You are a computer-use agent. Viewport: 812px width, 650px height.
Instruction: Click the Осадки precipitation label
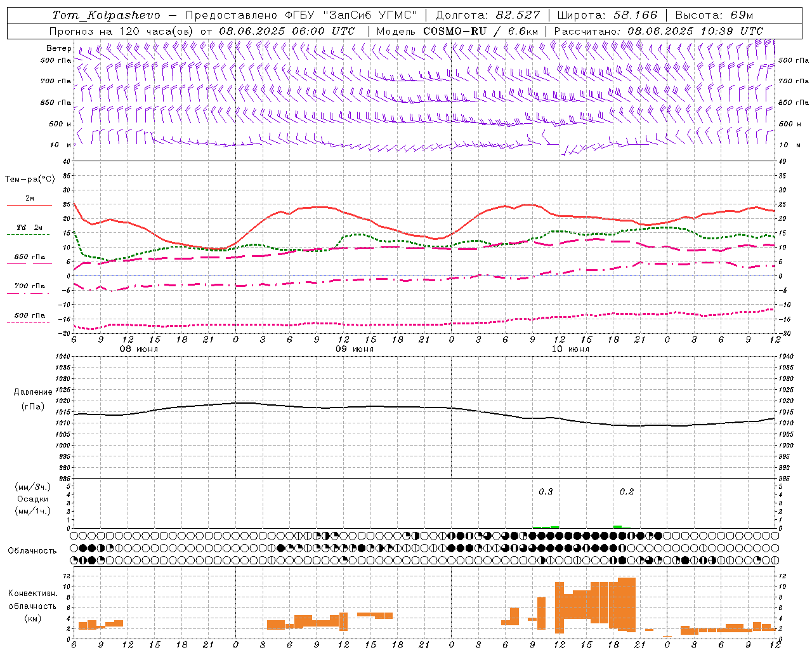pos(33,499)
